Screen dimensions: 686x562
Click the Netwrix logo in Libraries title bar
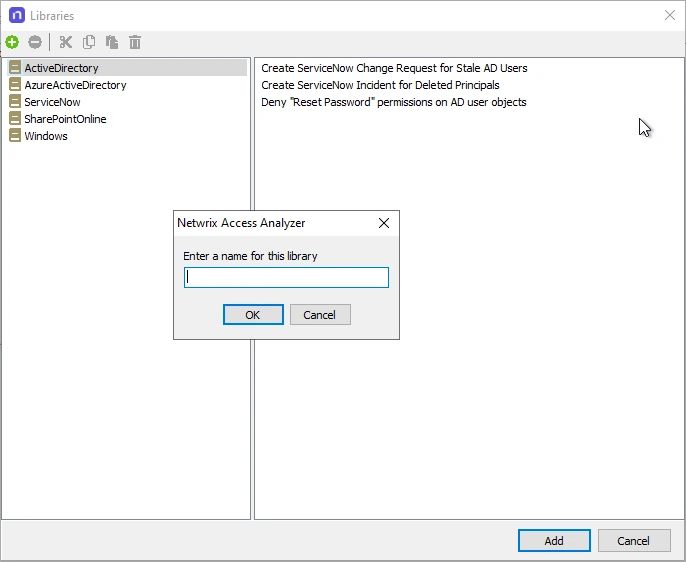point(17,15)
